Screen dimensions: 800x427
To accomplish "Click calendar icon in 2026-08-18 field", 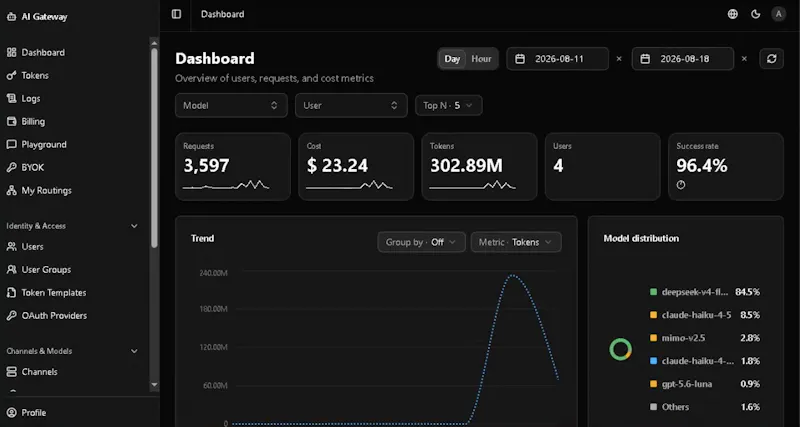I will pyautogui.click(x=645, y=59).
